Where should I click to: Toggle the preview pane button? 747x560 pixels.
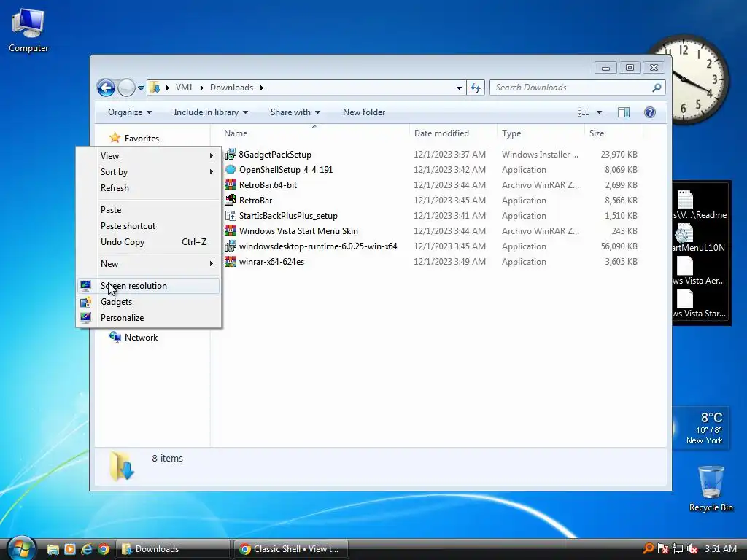point(624,112)
